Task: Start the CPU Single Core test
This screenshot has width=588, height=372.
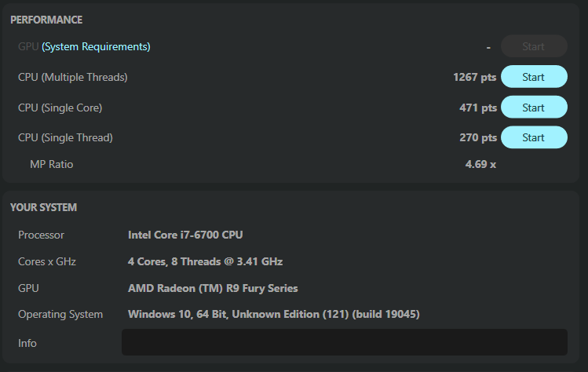Action: (534, 108)
